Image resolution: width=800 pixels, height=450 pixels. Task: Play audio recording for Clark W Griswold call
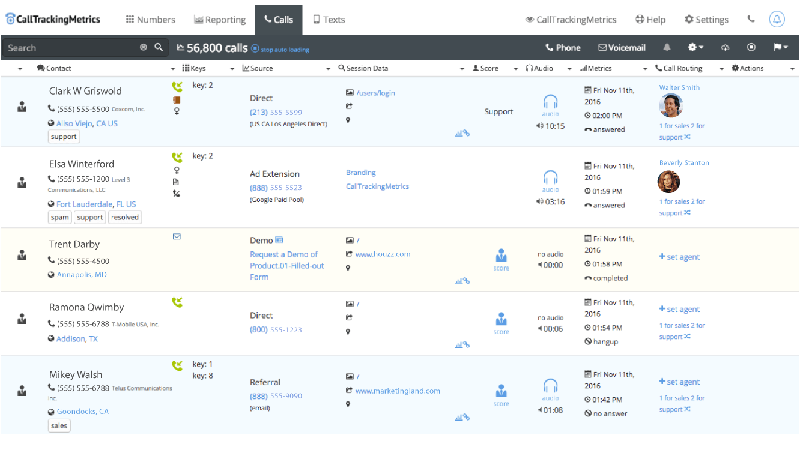(550, 103)
